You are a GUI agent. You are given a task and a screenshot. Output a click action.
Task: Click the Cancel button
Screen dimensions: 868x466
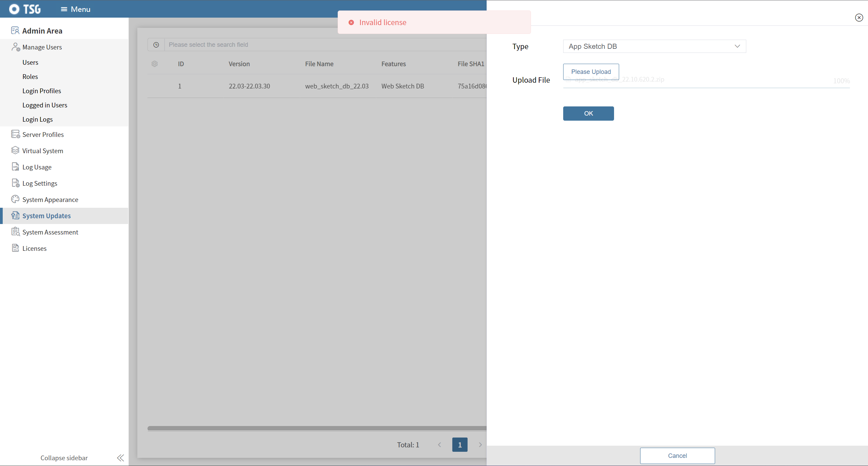click(x=677, y=456)
